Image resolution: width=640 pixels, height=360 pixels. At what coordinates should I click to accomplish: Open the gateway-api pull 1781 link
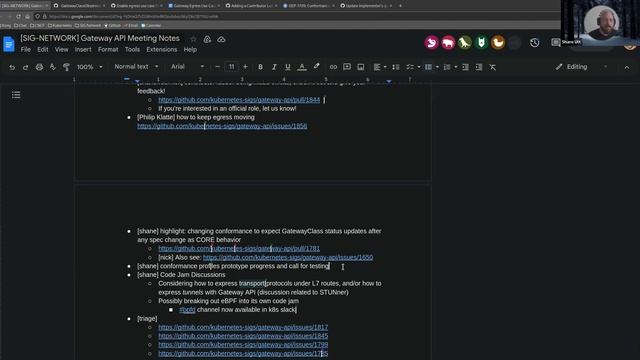(x=239, y=248)
